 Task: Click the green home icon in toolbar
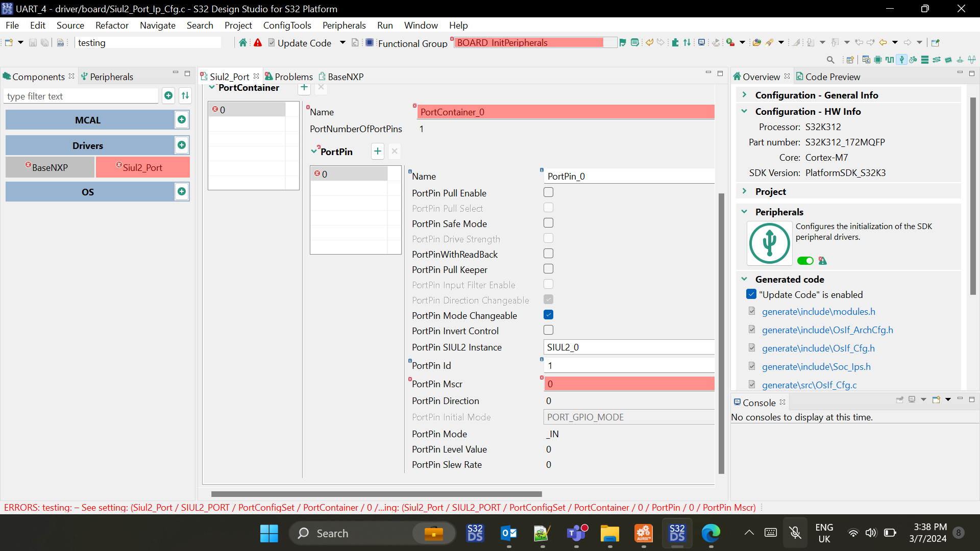[x=243, y=43]
